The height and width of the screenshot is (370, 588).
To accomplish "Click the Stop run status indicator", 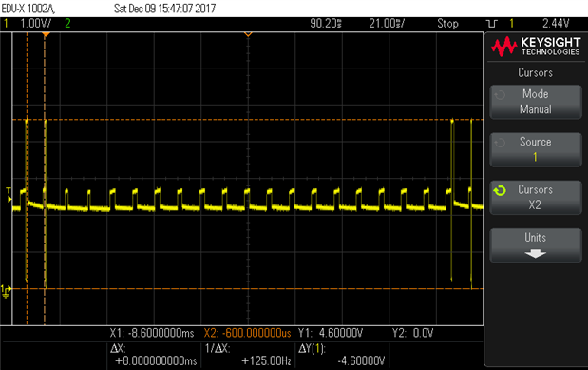I will (x=447, y=24).
